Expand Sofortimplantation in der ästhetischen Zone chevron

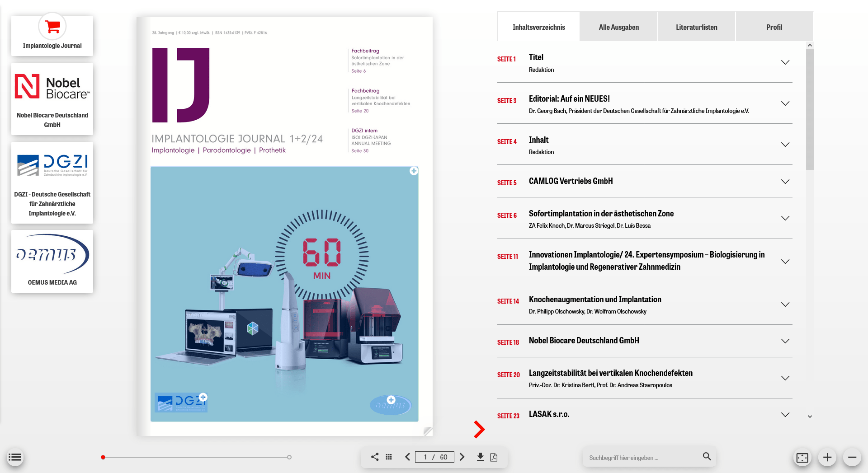click(785, 218)
